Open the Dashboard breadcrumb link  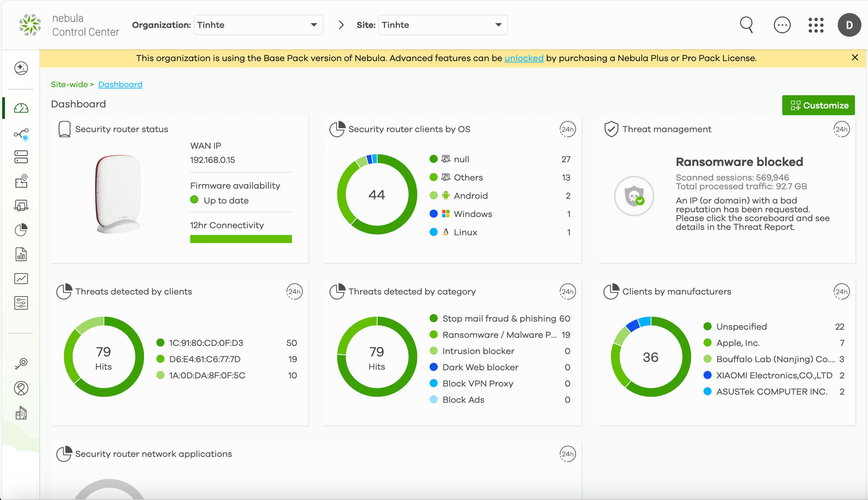coord(120,84)
